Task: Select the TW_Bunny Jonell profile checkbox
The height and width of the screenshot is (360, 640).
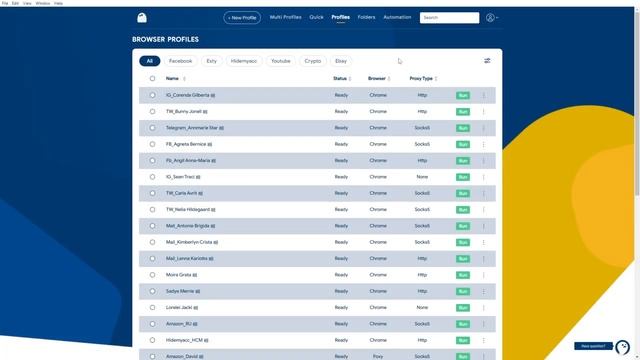Action: [152, 111]
